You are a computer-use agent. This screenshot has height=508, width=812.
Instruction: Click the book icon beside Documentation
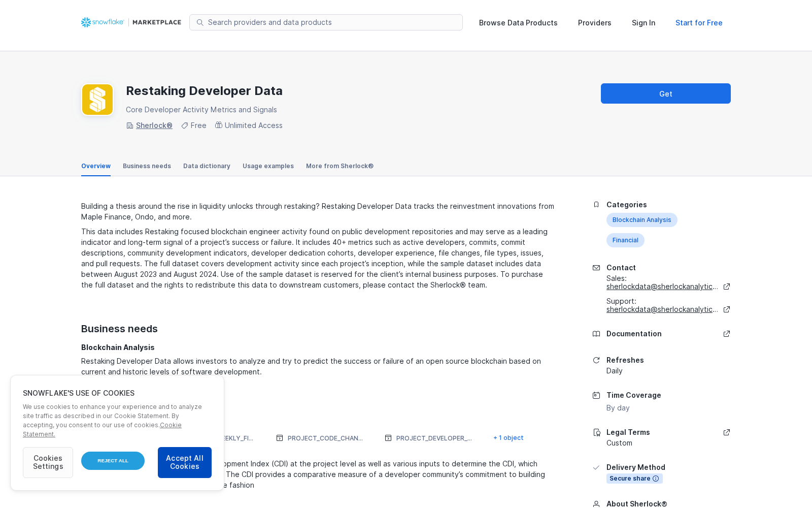point(596,334)
